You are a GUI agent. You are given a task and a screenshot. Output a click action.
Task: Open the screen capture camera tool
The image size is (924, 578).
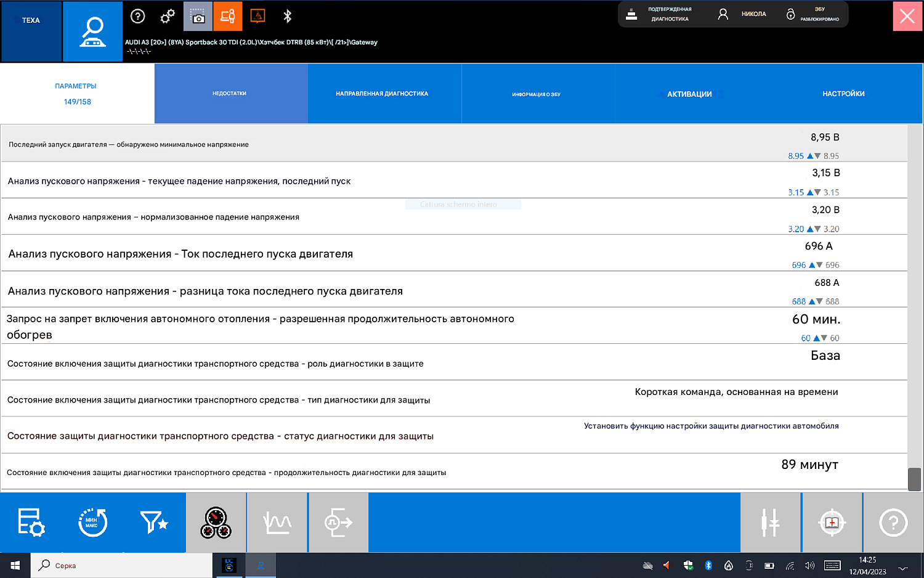coord(198,17)
